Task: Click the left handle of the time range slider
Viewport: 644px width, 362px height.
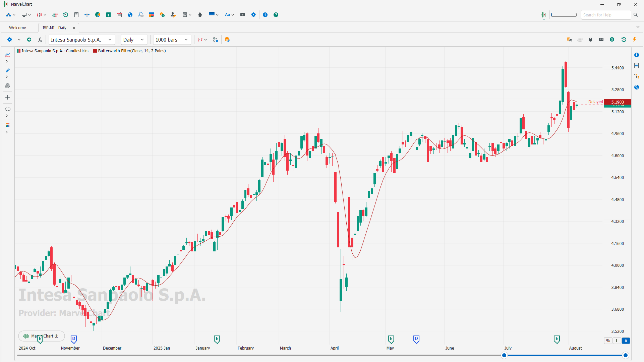Action: [504, 355]
